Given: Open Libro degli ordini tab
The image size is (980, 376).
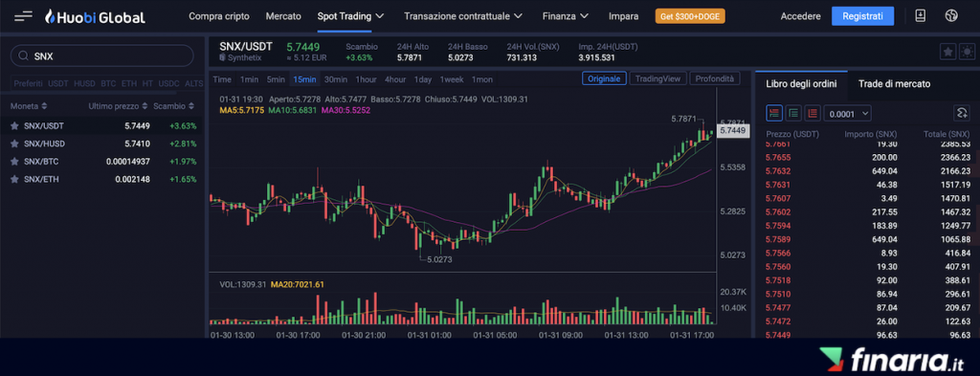Looking at the screenshot, I should click(801, 83).
